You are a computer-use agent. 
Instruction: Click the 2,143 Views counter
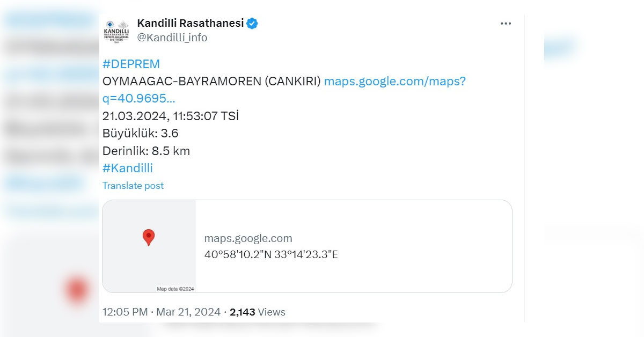pos(258,312)
